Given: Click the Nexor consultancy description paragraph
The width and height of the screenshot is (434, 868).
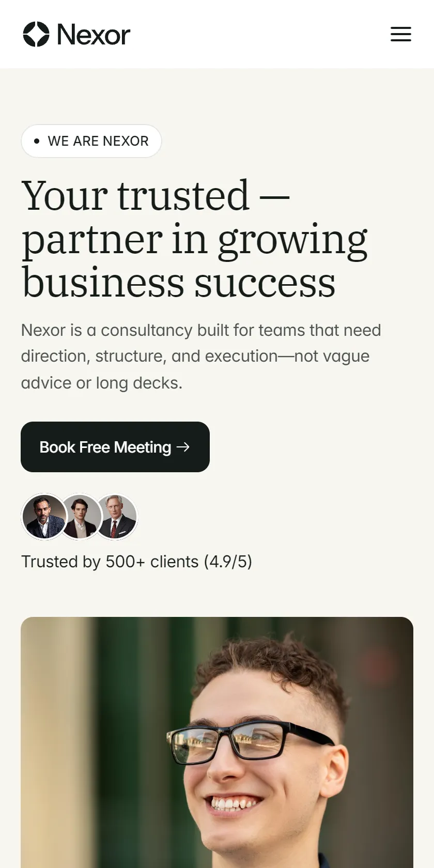Looking at the screenshot, I should (201, 357).
